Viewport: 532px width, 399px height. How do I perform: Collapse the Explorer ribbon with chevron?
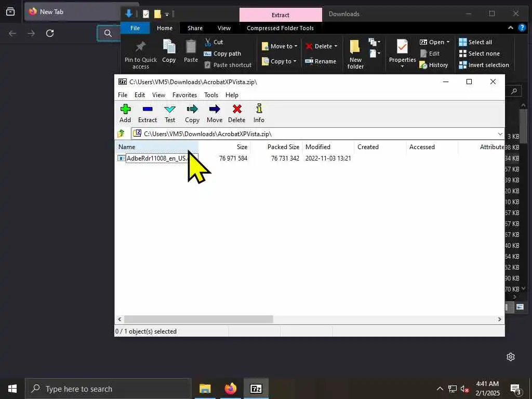pos(511,28)
